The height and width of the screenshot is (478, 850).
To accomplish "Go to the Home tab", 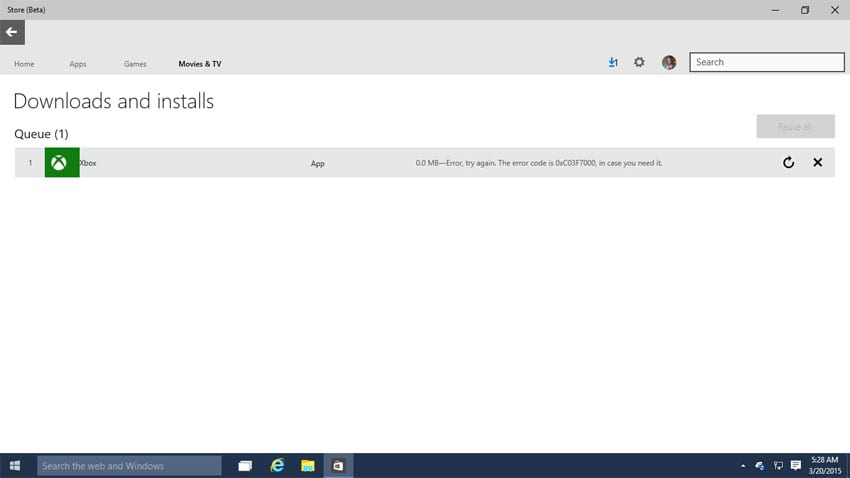I will coord(24,64).
